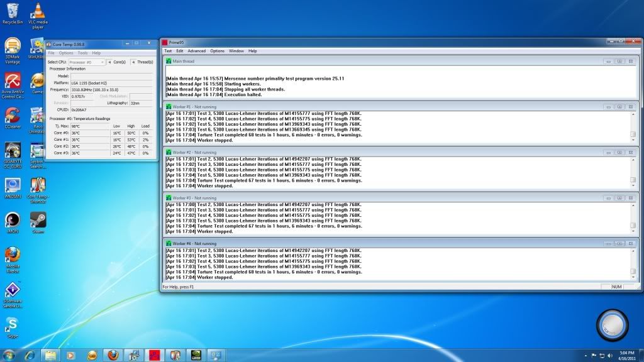This screenshot has width=644, height=362.
Task: Open Prime95 Advanced menu
Action: click(x=196, y=51)
